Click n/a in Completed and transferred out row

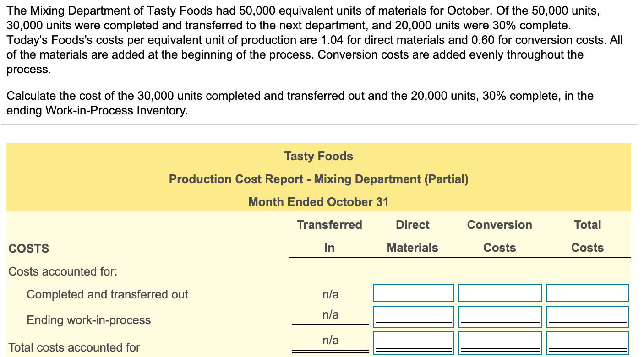point(331,294)
